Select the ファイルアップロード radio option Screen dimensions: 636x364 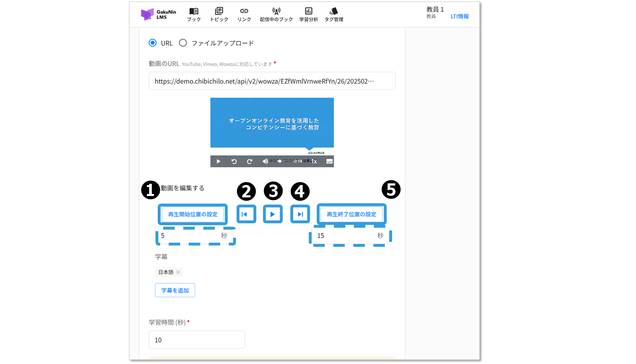point(183,43)
